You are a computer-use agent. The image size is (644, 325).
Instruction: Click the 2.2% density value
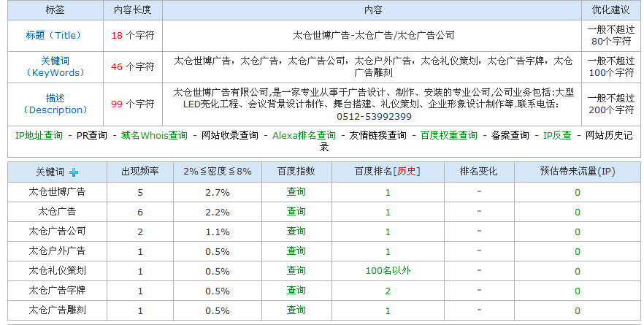point(218,213)
